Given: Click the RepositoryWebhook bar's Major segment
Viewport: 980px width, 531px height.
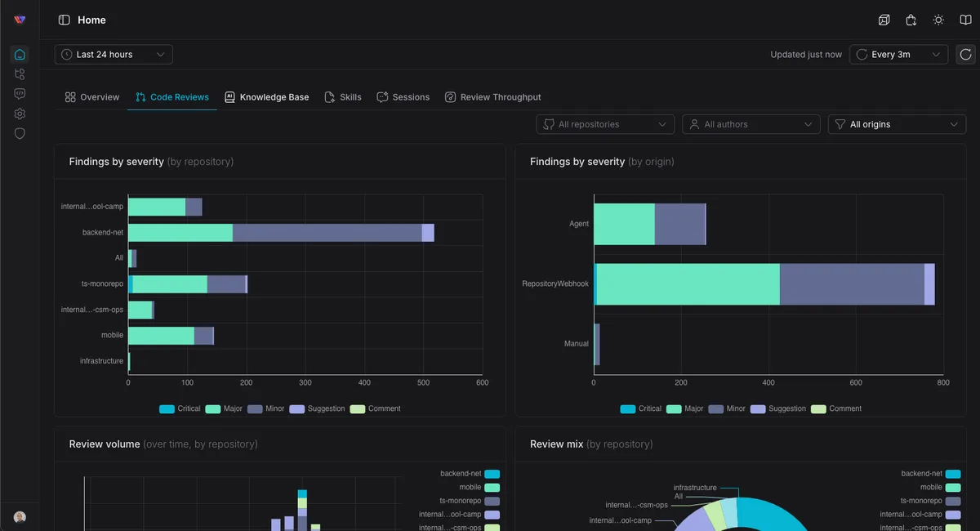Looking at the screenshot, I should point(688,284).
